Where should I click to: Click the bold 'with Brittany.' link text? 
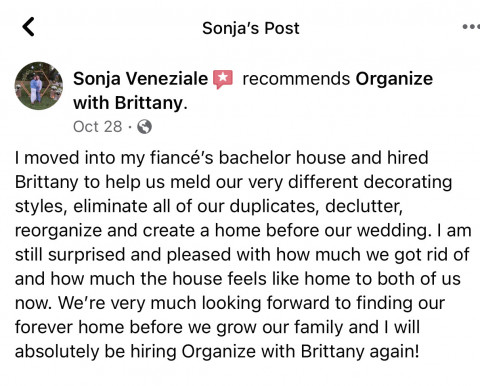tap(130, 103)
